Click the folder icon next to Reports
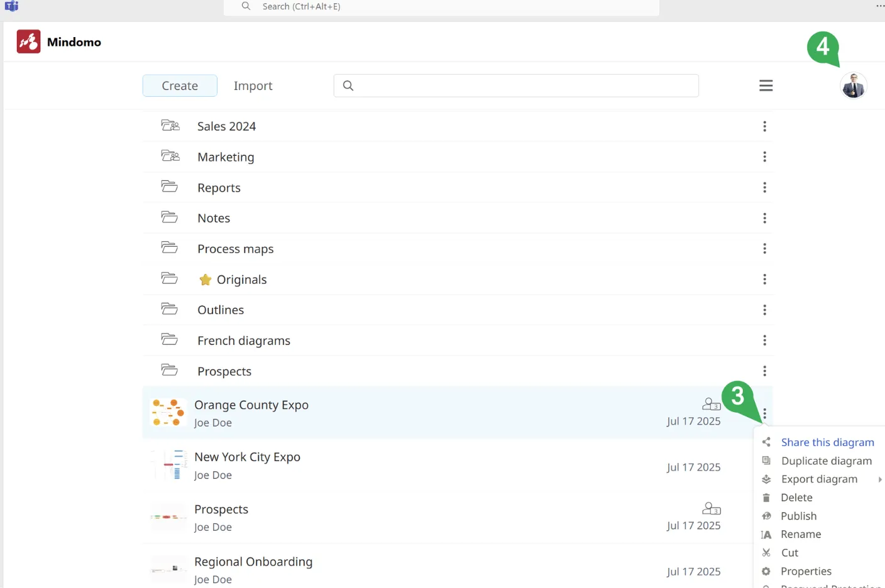 click(169, 187)
